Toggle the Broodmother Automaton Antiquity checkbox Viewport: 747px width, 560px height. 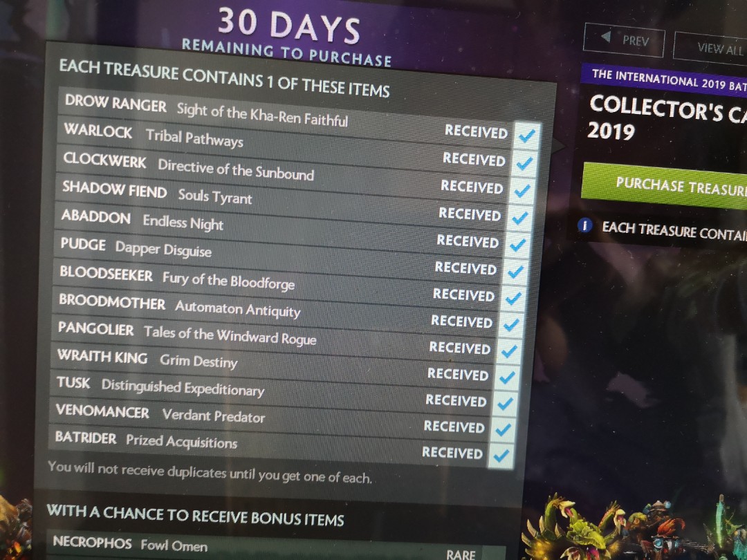point(512,325)
